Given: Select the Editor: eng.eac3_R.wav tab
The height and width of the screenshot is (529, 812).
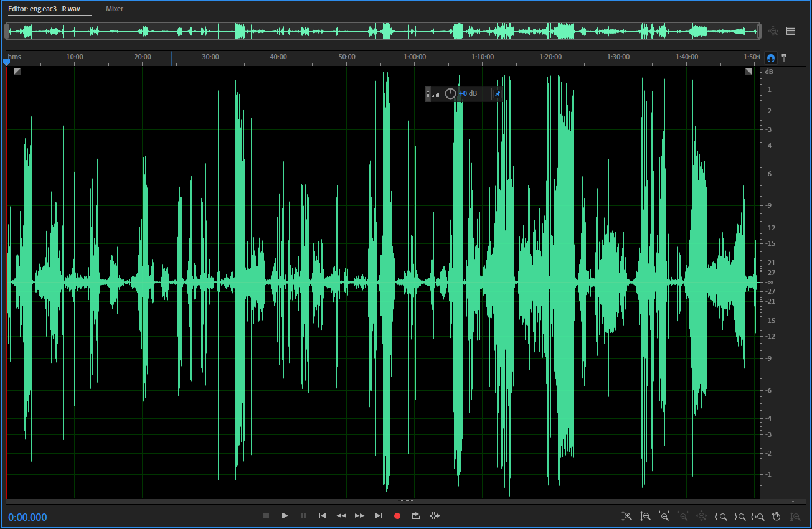Looking at the screenshot, I should pyautogui.click(x=44, y=9).
